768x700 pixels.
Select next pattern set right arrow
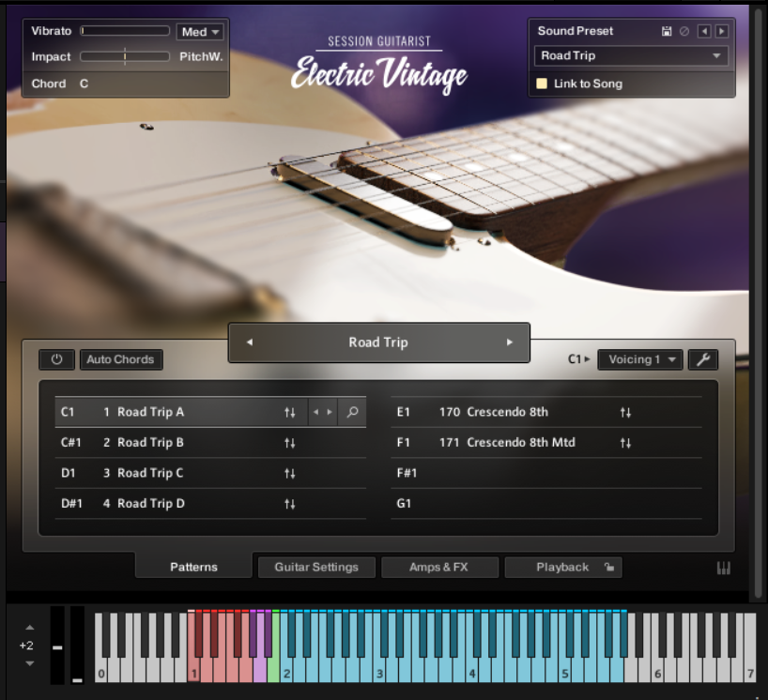(510, 342)
